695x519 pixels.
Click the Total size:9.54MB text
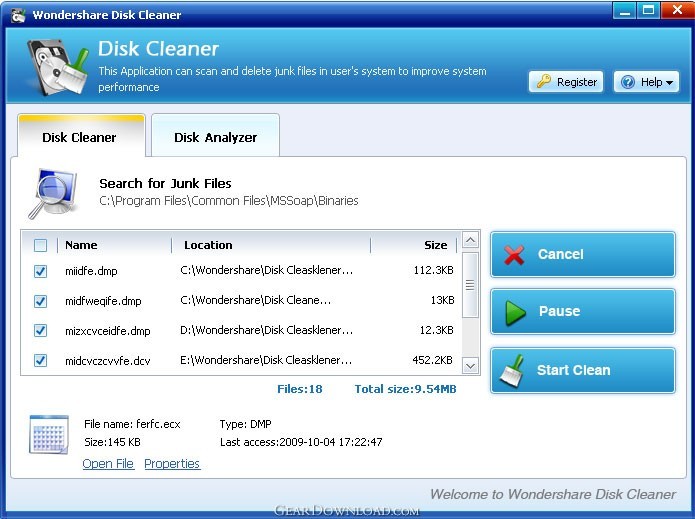click(x=405, y=389)
